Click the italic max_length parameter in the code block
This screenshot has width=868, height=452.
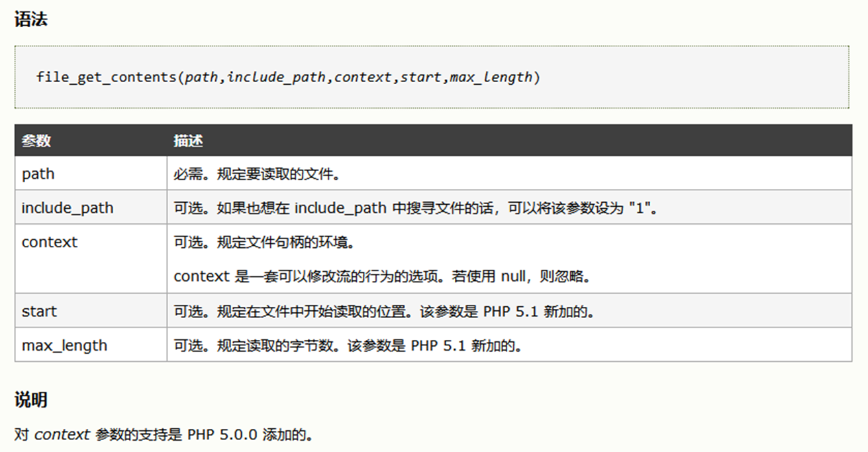pyautogui.click(x=491, y=78)
